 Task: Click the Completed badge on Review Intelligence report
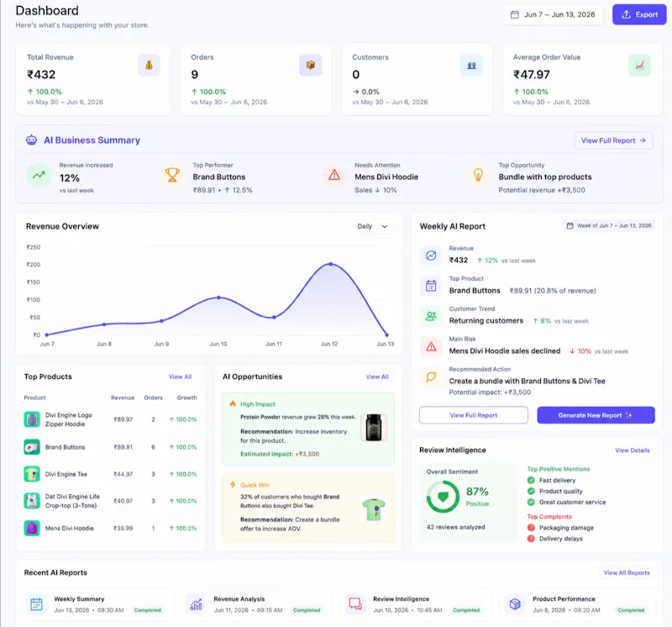pos(466,610)
